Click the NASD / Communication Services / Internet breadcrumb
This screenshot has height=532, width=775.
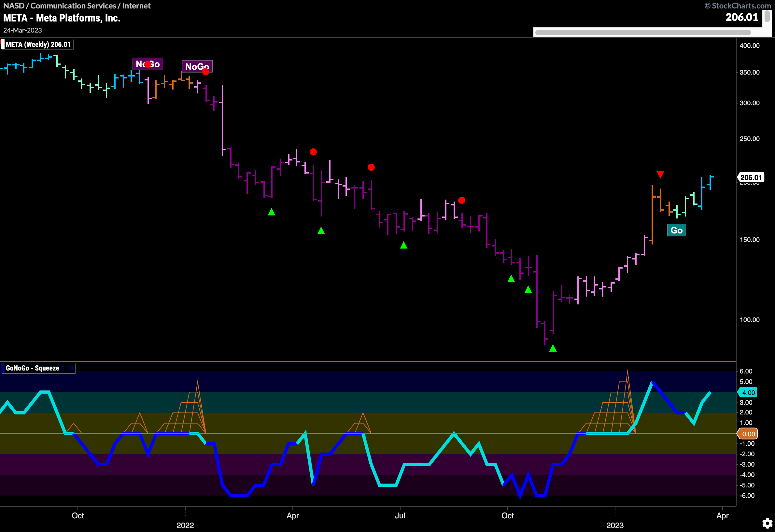tap(77, 6)
